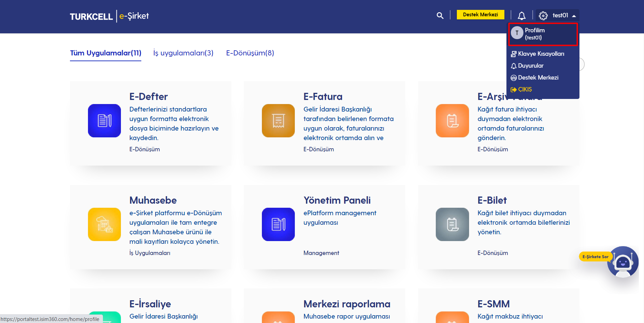The height and width of the screenshot is (323, 644).
Task: Switch to E-Dönüşüm(8) tab
Action: coord(250,53)
